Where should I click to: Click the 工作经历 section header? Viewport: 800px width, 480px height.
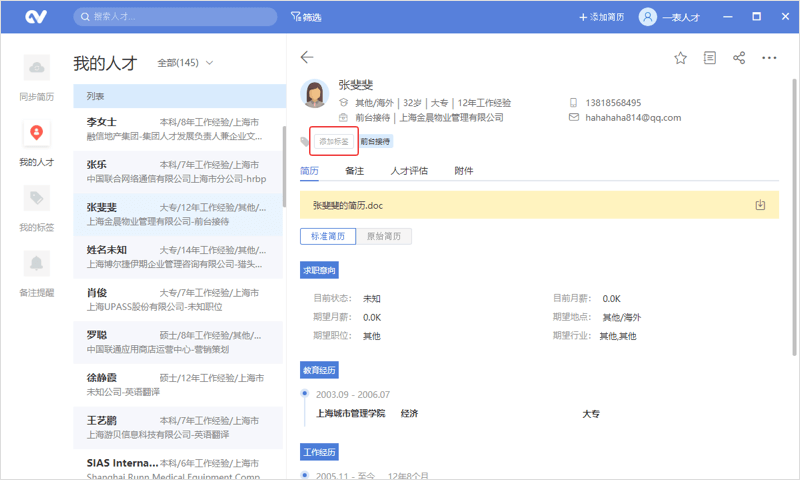319,452
